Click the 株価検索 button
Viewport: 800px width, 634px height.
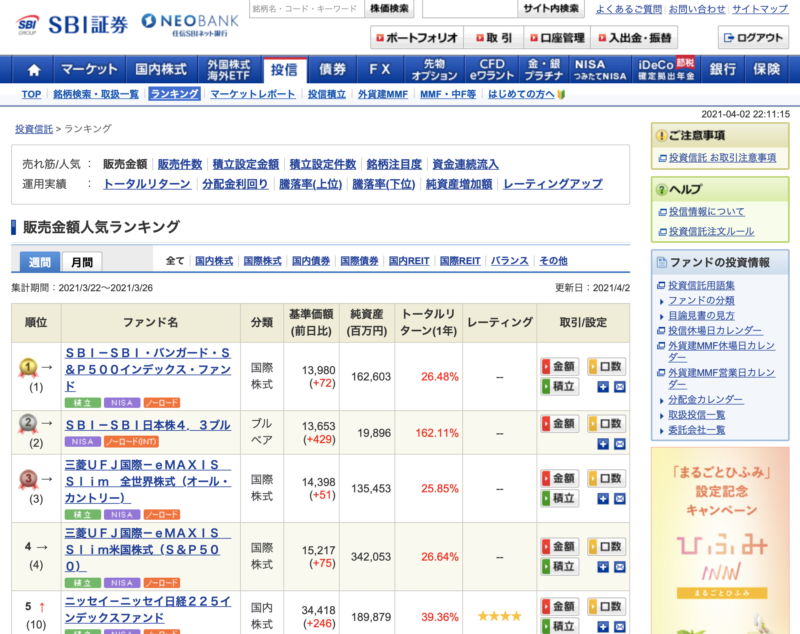pyautogui.click(x=389, y=8)
